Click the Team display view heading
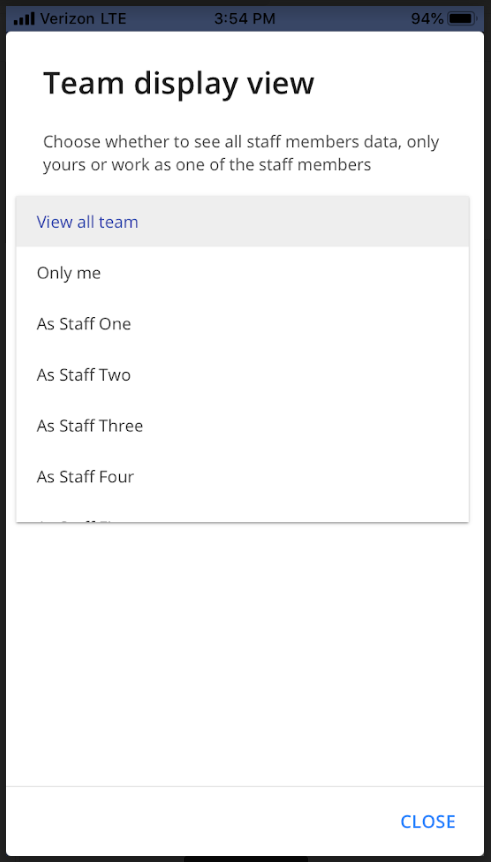491x862 pixels. coord(179,84)
